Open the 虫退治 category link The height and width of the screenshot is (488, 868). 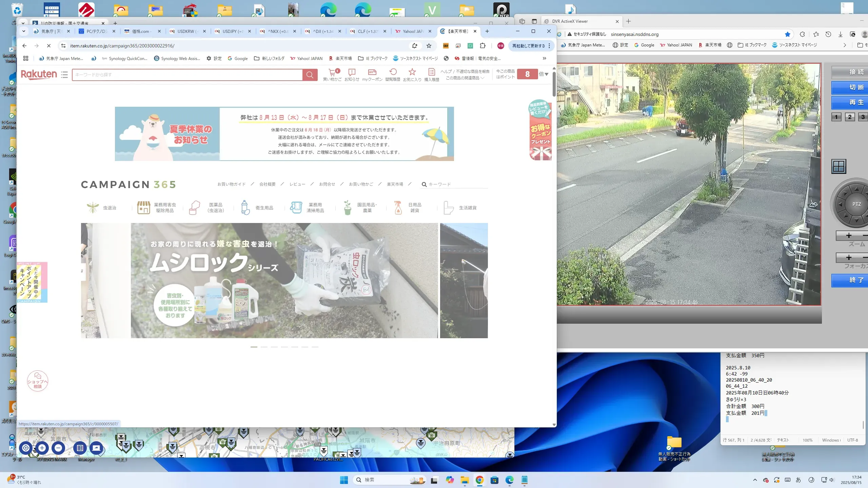pos(109,208)
